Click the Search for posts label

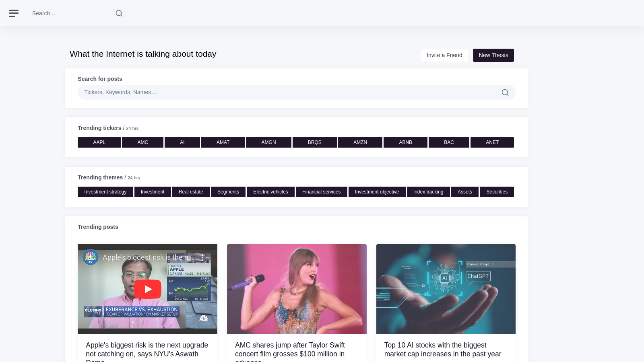pos(100,79)
